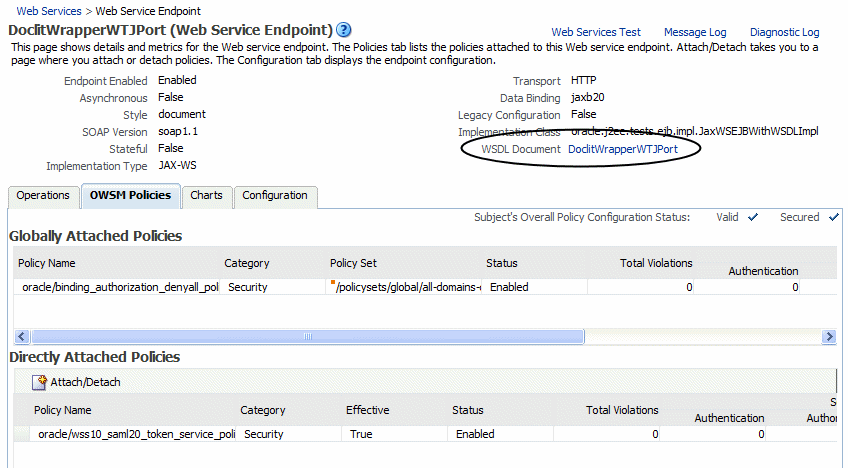
Task: Click Total Violations header in Globally Attached Policies
Action: pos(656,263)
